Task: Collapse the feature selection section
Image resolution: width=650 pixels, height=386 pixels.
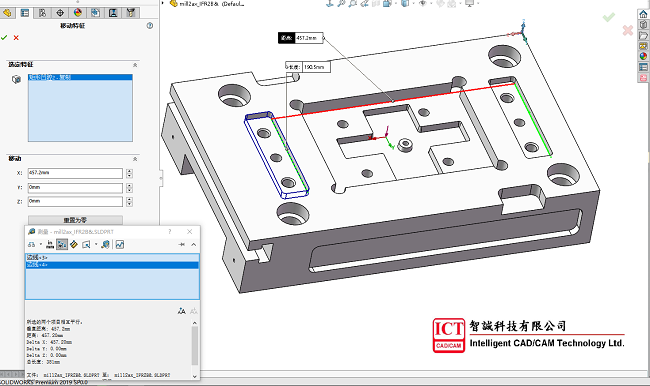Action: pyautogui.click(x=135, y=65)
